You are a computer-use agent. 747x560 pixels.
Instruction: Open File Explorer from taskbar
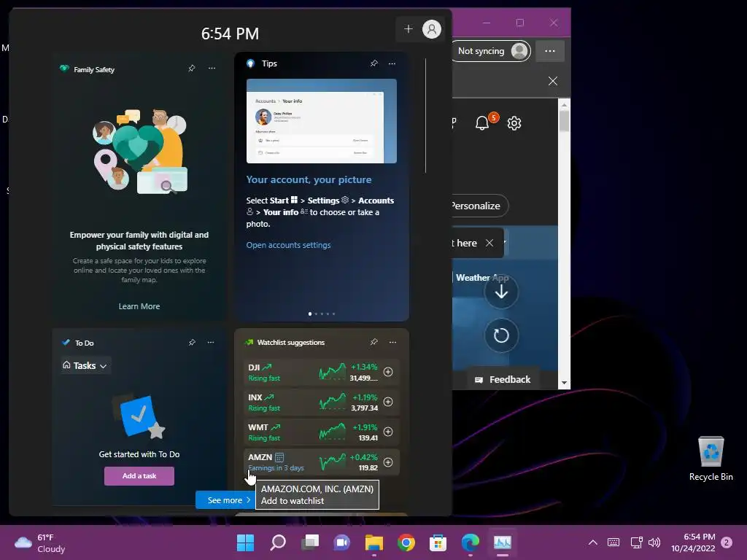[x=374, y=542]
